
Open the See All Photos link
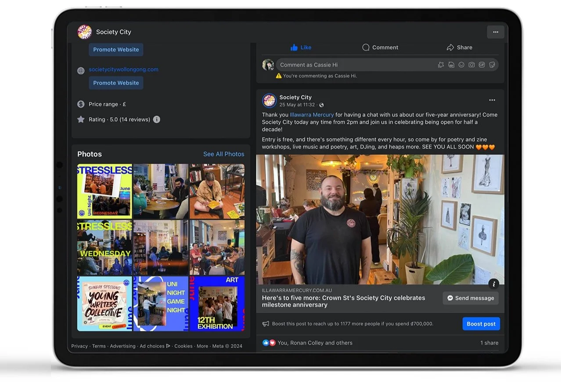[224, 154]
